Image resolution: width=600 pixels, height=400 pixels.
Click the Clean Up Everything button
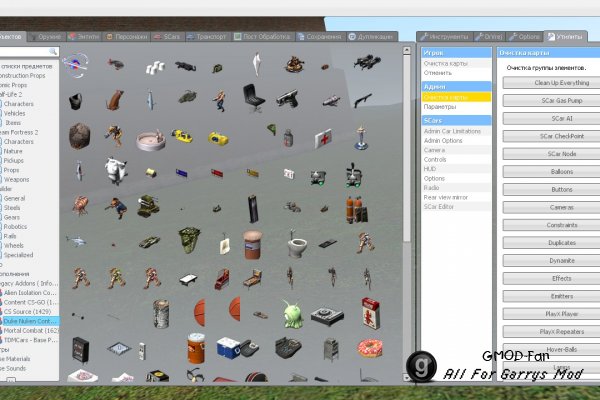[551, 83]
